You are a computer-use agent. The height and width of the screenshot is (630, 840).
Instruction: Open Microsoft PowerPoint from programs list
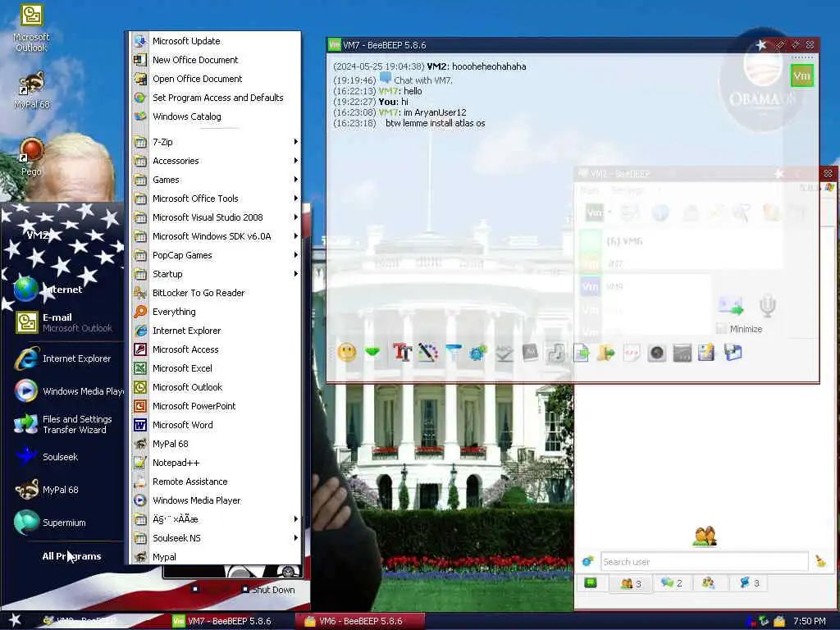coord(216,405)
